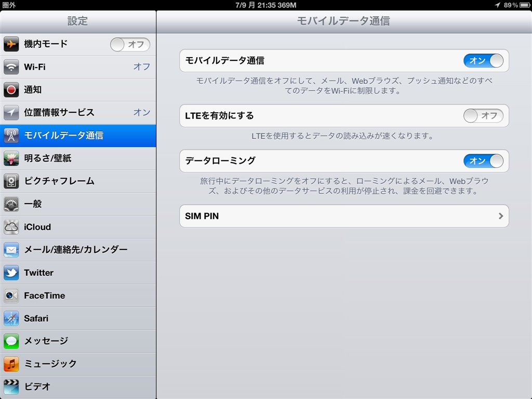
Task: Tap the Music note icon
Action: 11,364
